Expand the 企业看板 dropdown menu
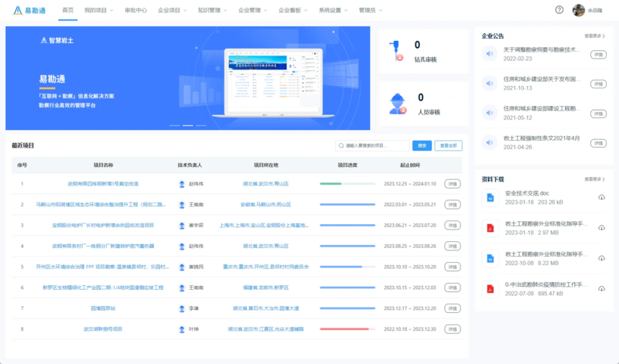This screenshot has height=364, width=619. click(293, 10)
